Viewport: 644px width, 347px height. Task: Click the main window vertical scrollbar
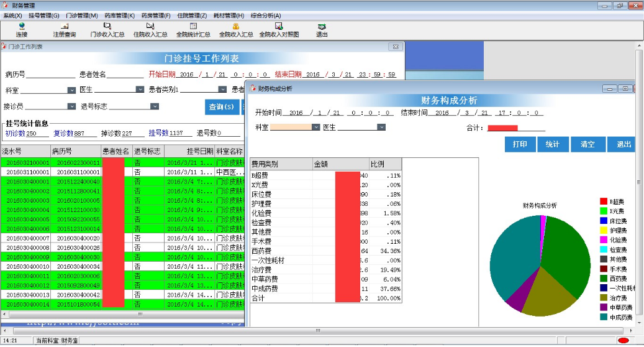(x=639, y=182)
